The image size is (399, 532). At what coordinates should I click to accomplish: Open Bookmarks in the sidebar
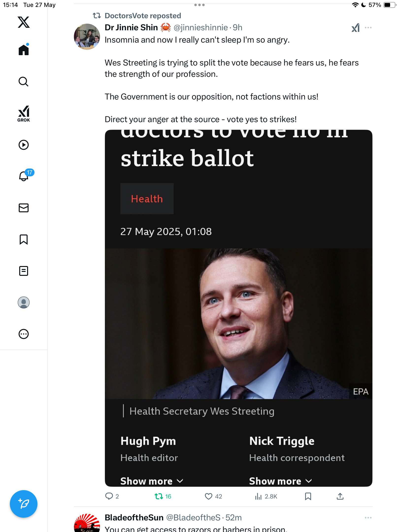24,239
